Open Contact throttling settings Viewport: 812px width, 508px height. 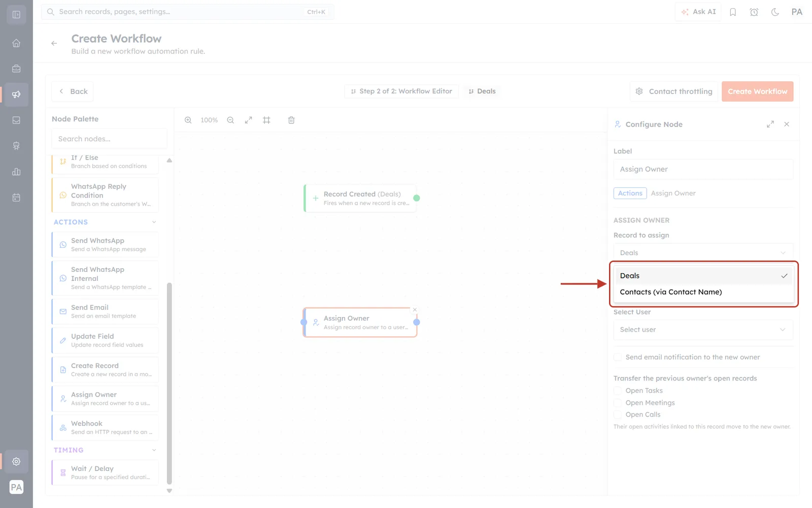(674, 91)
